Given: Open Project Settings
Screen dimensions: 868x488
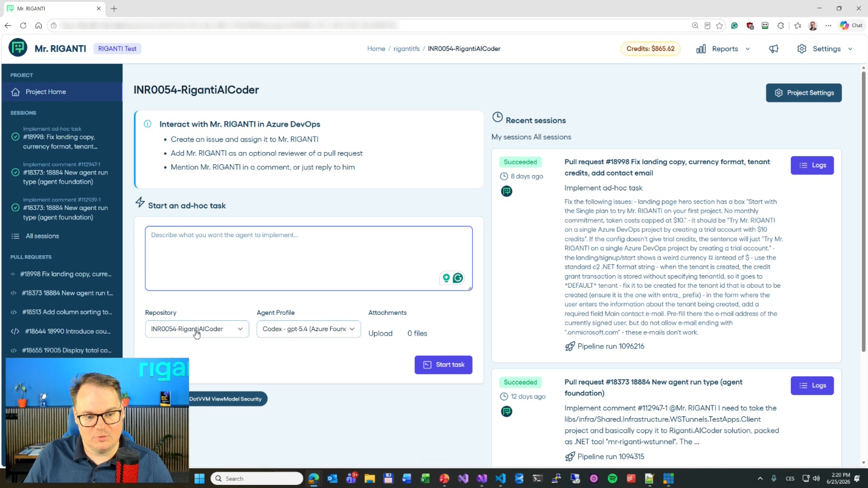Looking at the screenshot, I should [803, 93].
